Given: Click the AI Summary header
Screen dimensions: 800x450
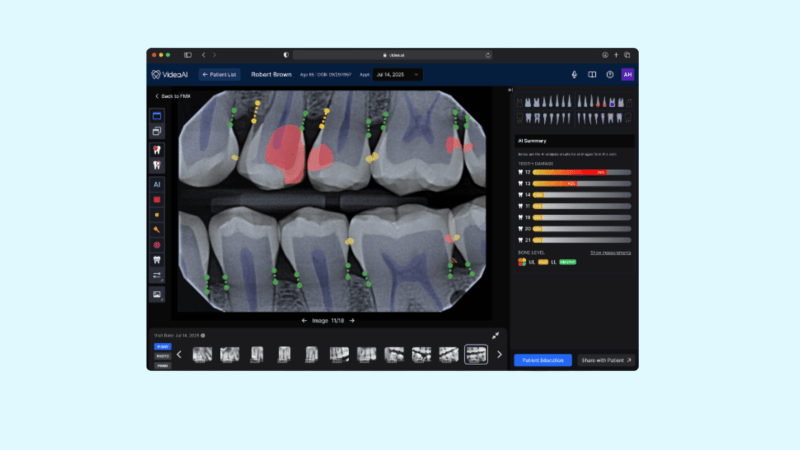Looking at the screenshot, I should (x=574, y=141).
